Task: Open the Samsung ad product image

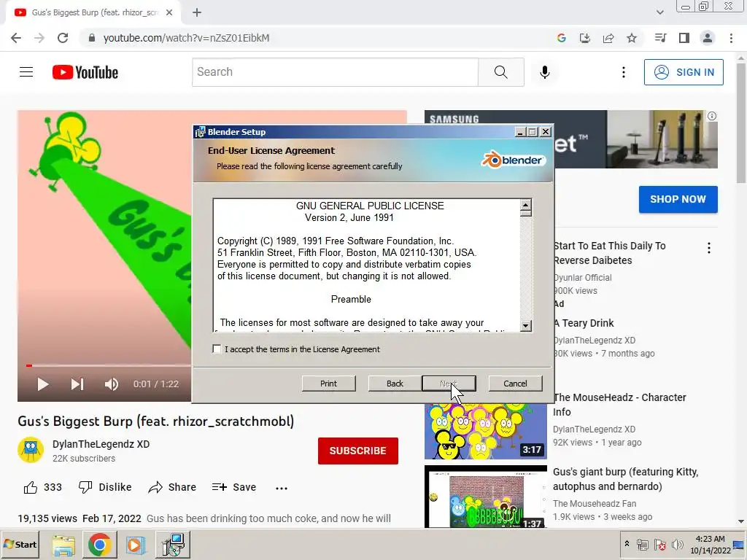Action: (x=662, y=139)
